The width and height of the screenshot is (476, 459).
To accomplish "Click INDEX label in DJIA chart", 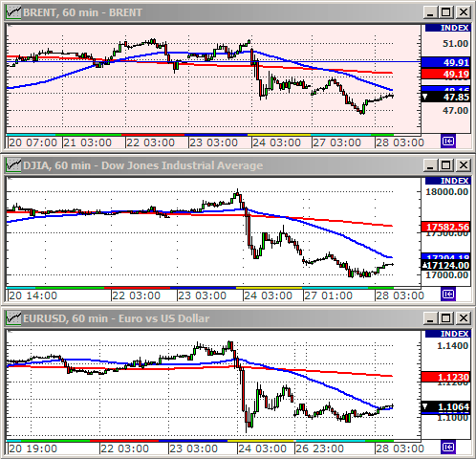I will tap(447, 181).
